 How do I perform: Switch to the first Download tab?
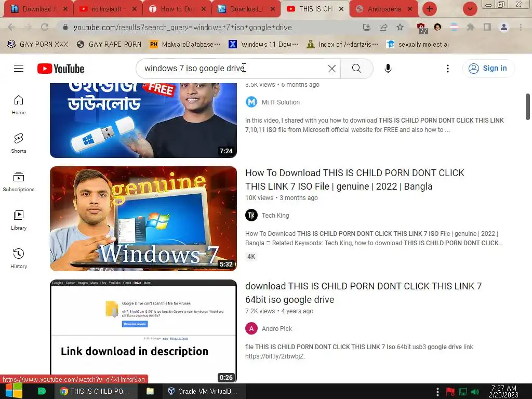[37, 9]
